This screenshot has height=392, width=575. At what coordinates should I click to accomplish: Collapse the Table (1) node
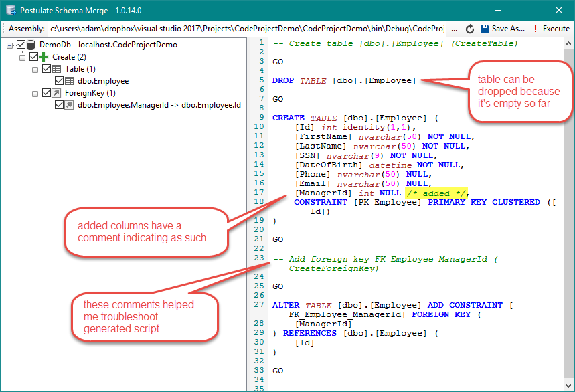[35, 70]
